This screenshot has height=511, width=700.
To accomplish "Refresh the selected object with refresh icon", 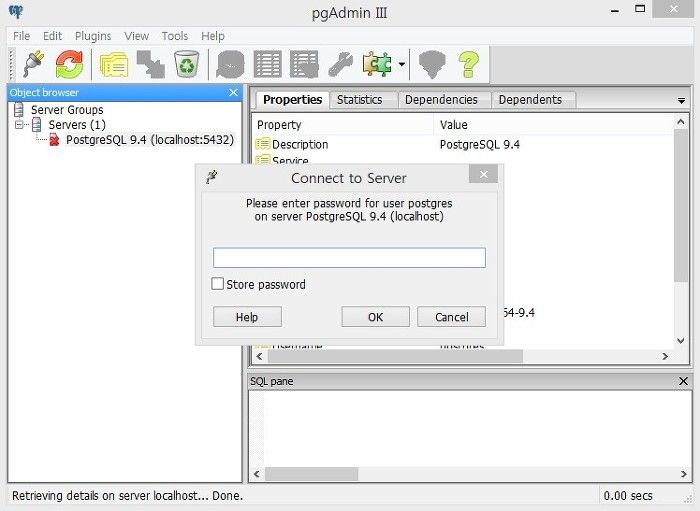I will pyautogui.click(x=69, y=64).
